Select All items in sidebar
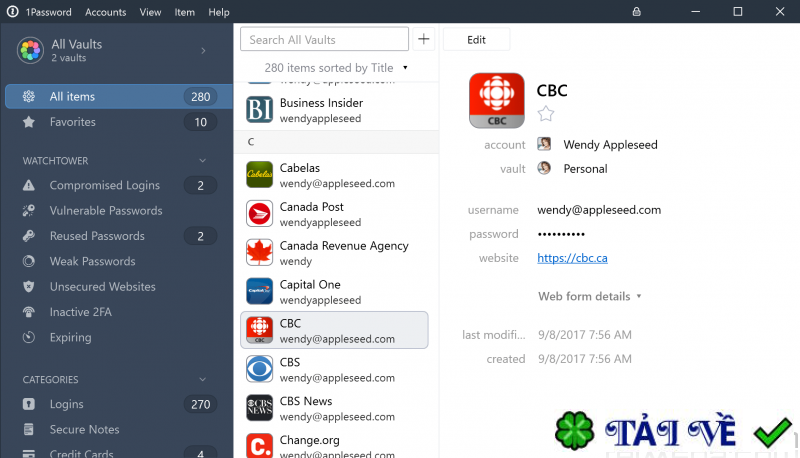 [119, 96]
